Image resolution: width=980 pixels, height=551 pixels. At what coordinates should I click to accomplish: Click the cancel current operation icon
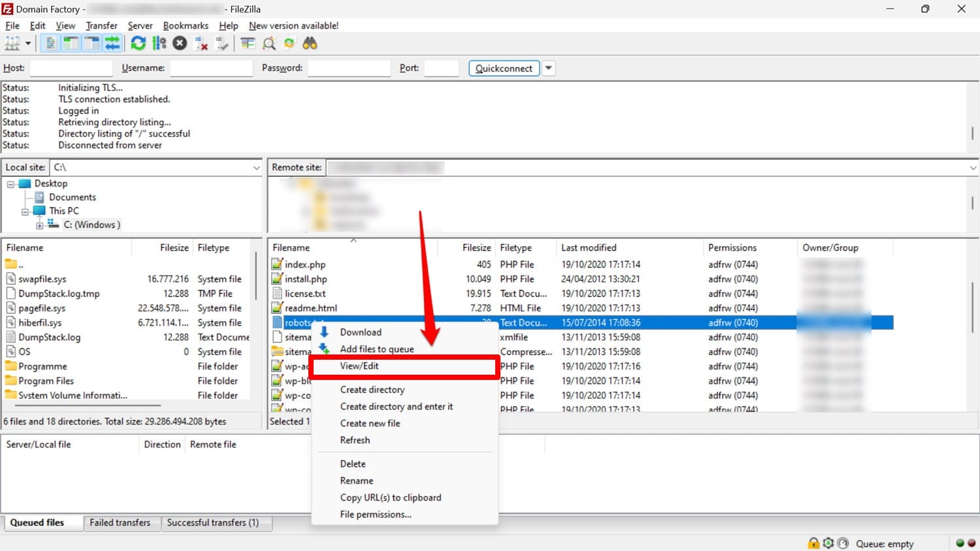pos(180,44)
